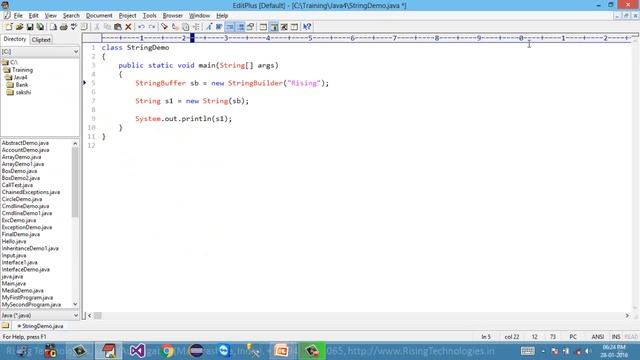640x360 pixels.
Task: Select InterfaceDemo.java in file list
Action: coord(26,269)
